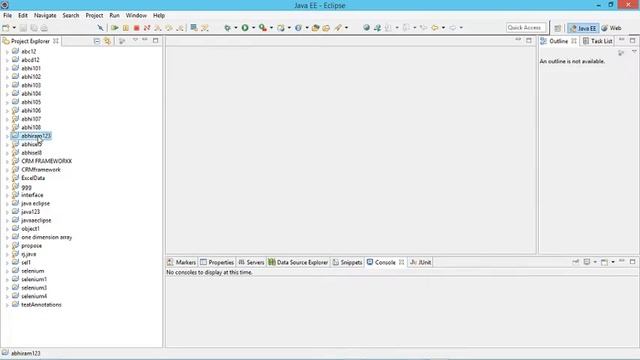Switch to the Java EE perspective
Viewport: 640px width, 360px height.
[583, 28]
